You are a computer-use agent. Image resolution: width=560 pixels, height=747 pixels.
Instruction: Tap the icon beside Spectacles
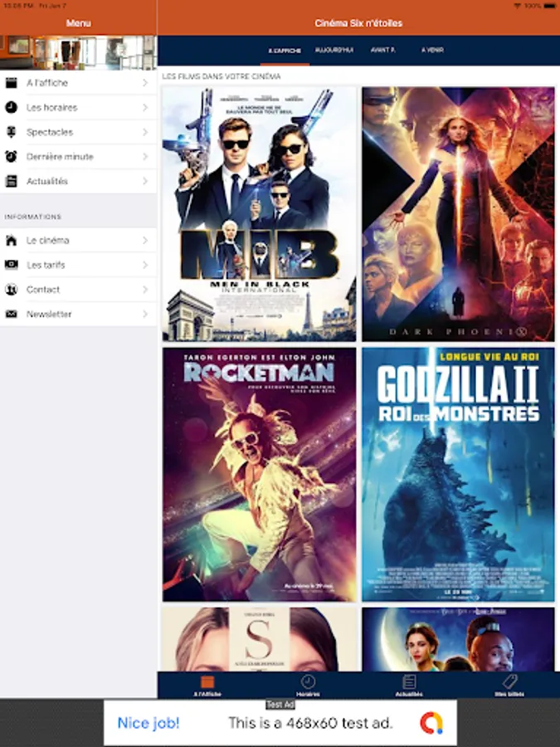(x=11, y=132)
